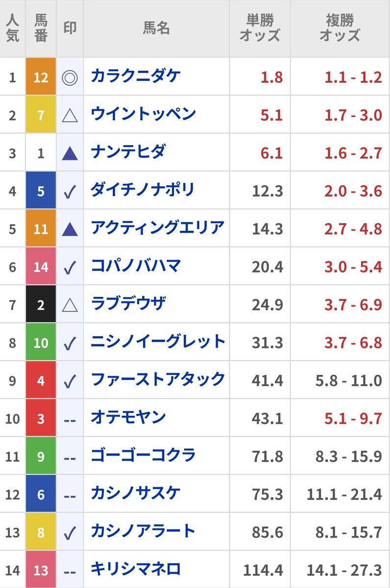Sort by 人気 column header

[12, 28]
